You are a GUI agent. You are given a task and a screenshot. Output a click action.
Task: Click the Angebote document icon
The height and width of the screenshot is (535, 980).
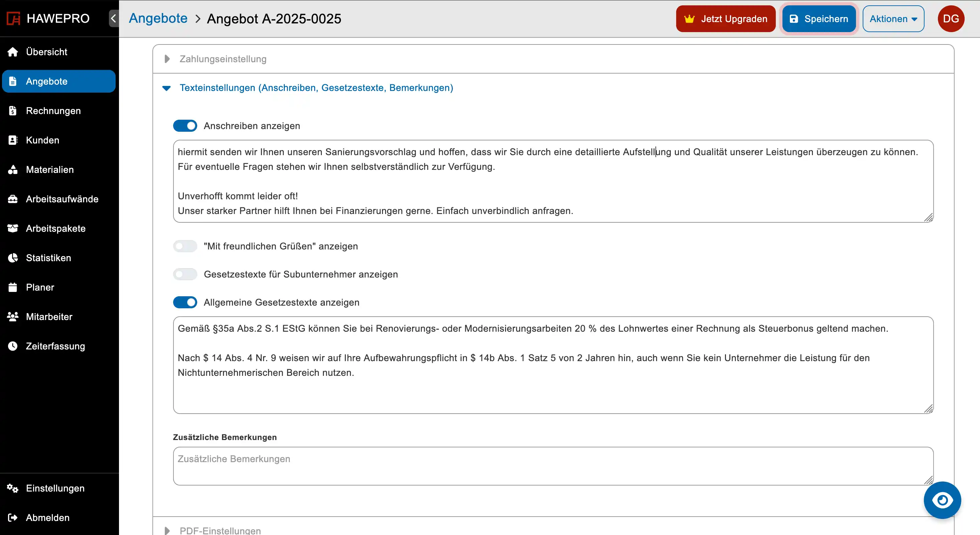point(13,81)
